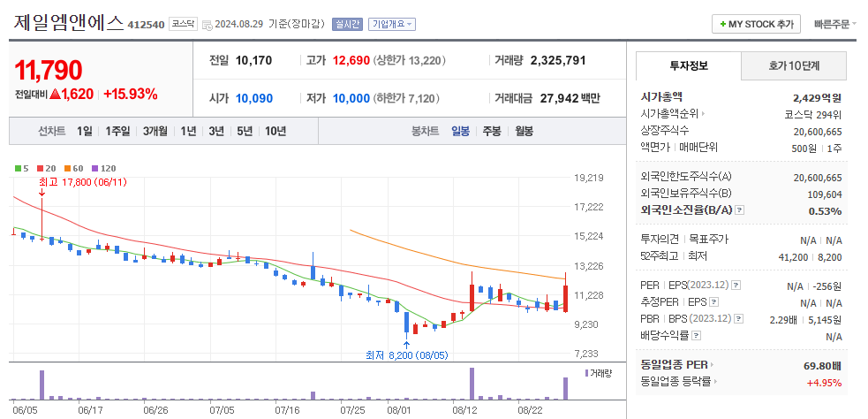Open the 동일업종 PER link
The image size is (868, 419).
[x=677, y=365]
